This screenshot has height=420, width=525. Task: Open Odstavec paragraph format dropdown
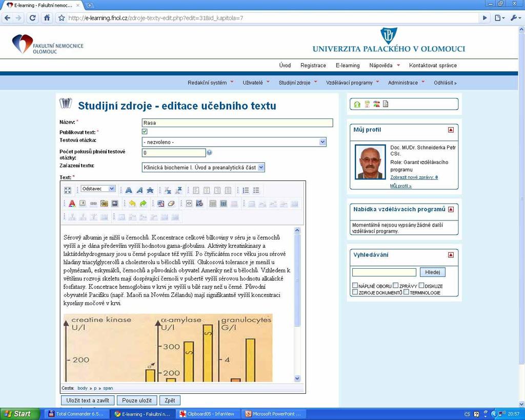pyautogui.click(x=98, y=189)
